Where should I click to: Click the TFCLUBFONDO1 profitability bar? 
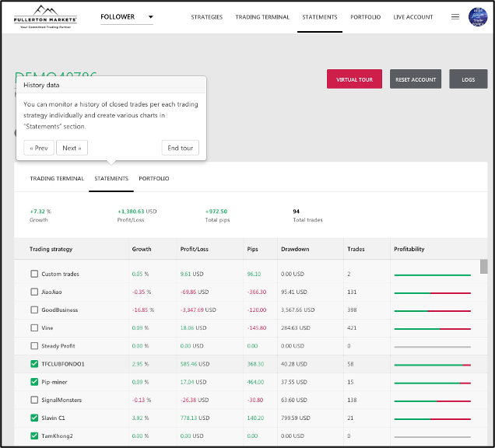432,365
